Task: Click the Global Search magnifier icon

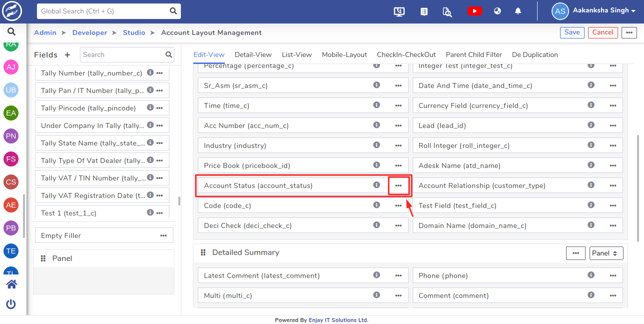Action: click(x=173, y=11)
